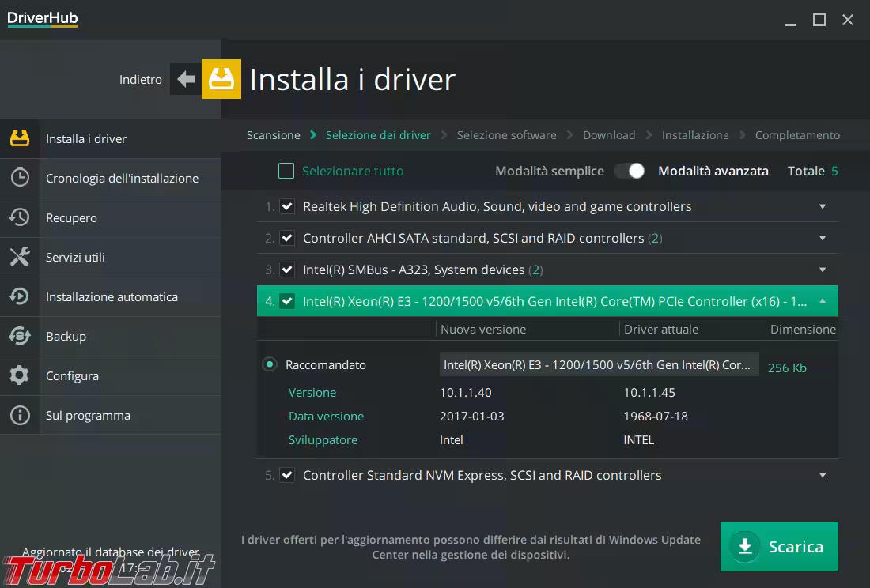Open the Configura gear icon
The width and height of the screenshot is (870, 588).
click(x=20, y=375)
